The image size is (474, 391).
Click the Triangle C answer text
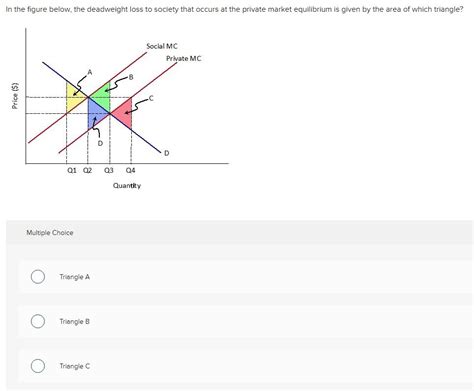pos(75,366)
